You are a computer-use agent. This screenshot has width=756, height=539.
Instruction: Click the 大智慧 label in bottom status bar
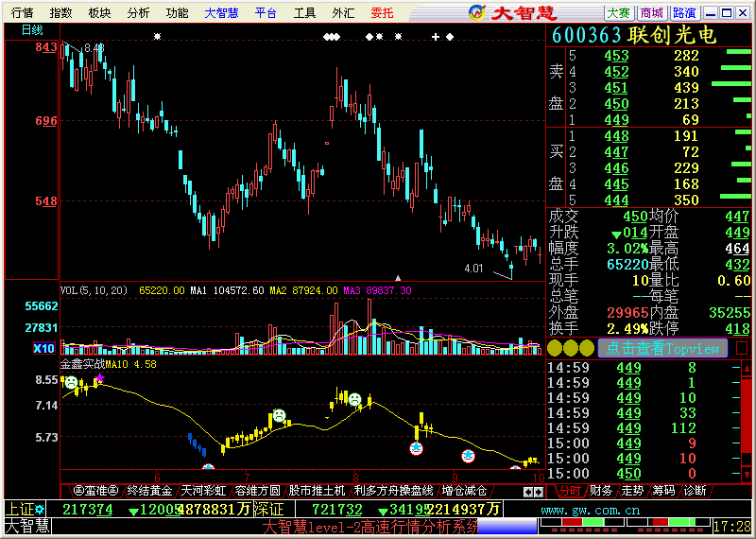point(27,526)
